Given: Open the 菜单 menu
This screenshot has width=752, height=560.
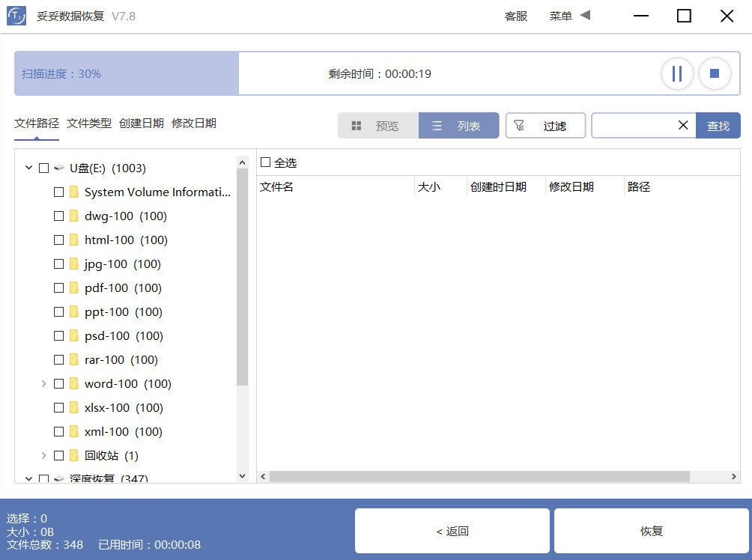Looking at the screenshot, I should point(560,15).
